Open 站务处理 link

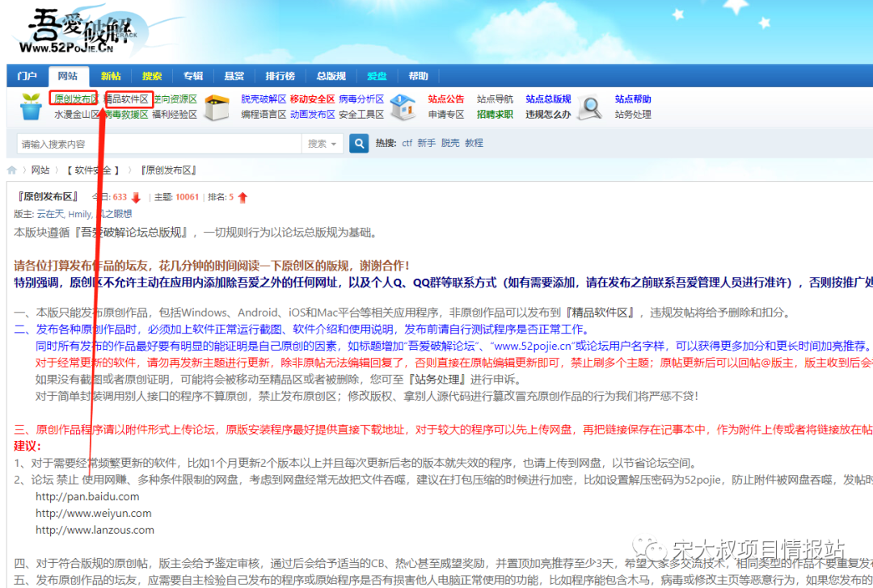[x=633, y=115]
